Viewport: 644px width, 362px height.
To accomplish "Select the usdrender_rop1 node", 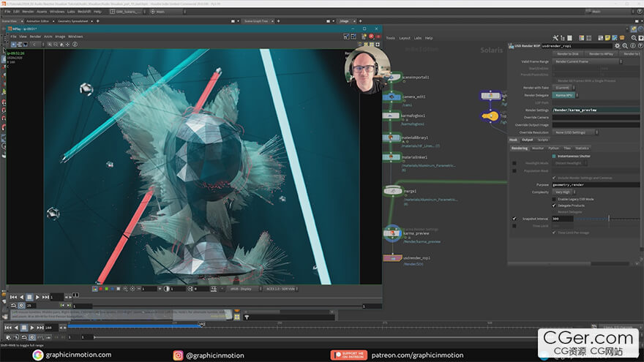I will coord(393,258).
